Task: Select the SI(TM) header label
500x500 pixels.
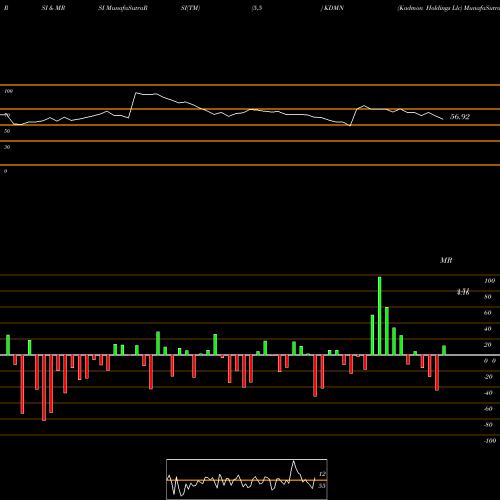Action: click(190, 8)
